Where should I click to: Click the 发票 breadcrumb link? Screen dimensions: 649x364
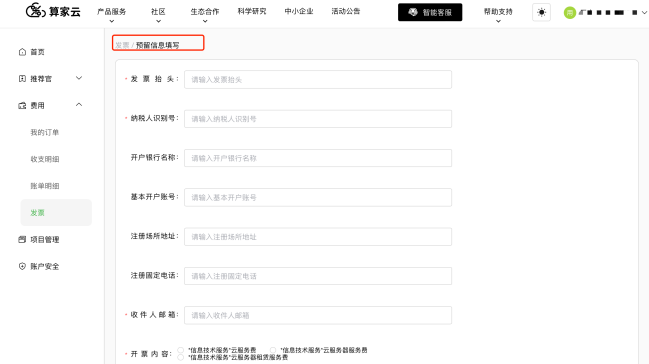coord(122,45)
